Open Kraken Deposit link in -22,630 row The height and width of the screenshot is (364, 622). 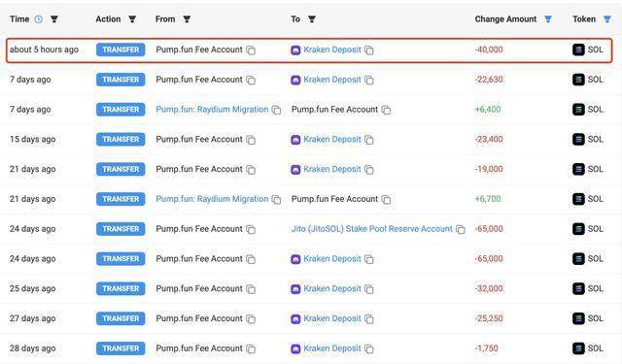tap(332, 80)
